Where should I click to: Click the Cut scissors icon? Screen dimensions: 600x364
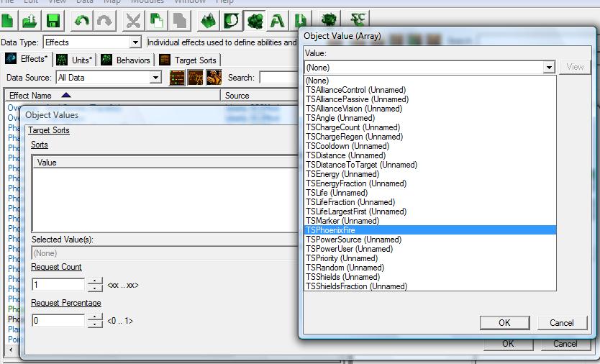coord(133,20)
